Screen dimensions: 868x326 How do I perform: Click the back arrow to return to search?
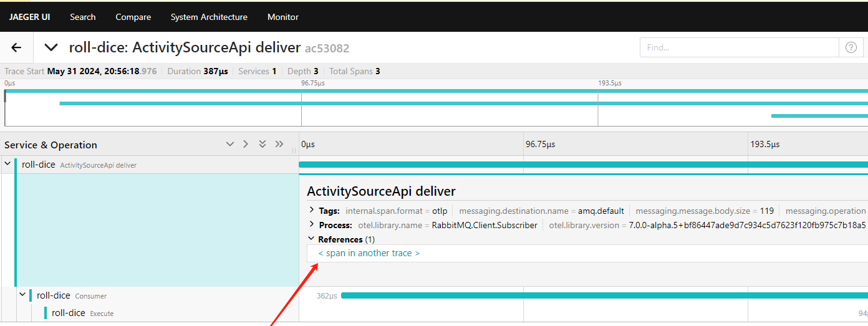click(16, 47)
